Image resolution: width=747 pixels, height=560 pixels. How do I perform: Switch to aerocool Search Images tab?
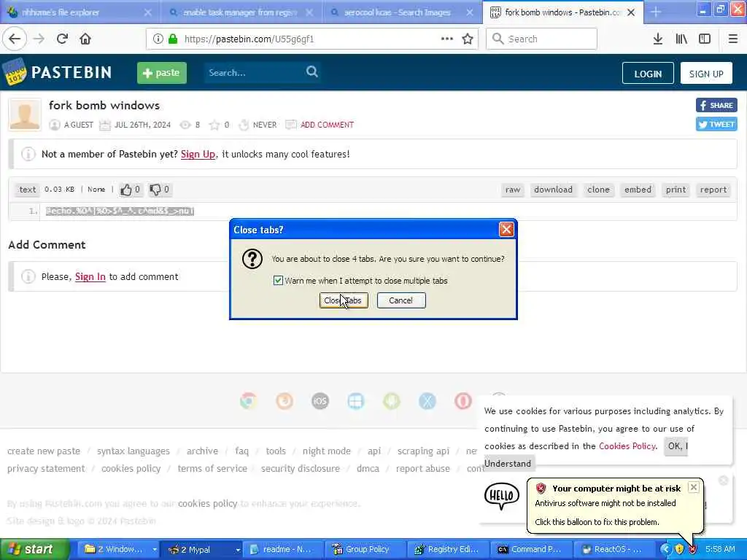401,12
